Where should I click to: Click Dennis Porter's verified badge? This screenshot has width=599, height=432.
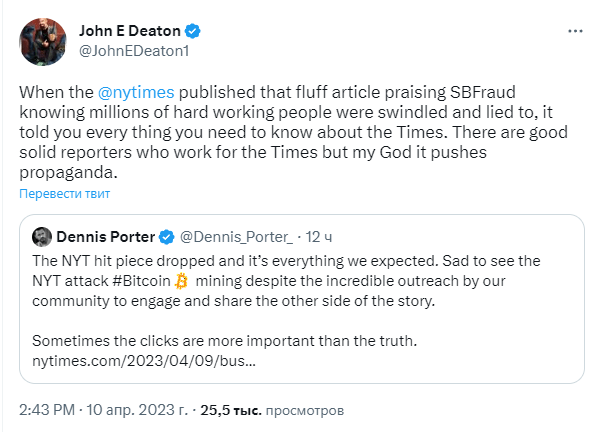pyautogui.click(x=167, y=237)
